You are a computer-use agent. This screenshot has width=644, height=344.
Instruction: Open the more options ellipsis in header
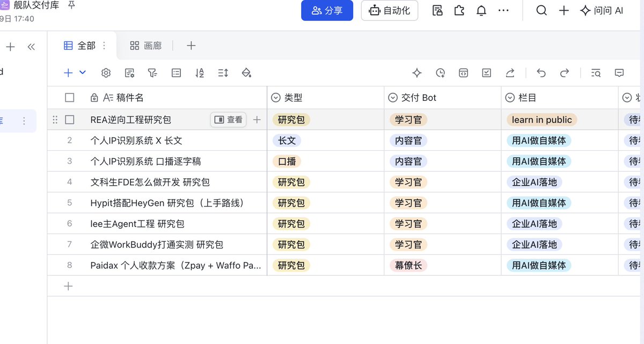(x=503, y=11)
